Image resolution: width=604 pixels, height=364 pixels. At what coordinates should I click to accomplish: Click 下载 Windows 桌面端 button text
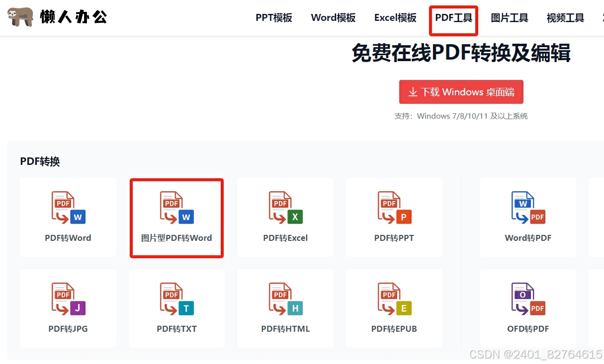tap(467, 92)
